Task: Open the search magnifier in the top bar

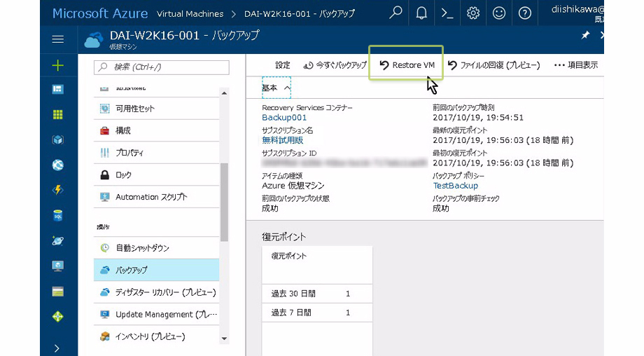Action: pos(395,13)
